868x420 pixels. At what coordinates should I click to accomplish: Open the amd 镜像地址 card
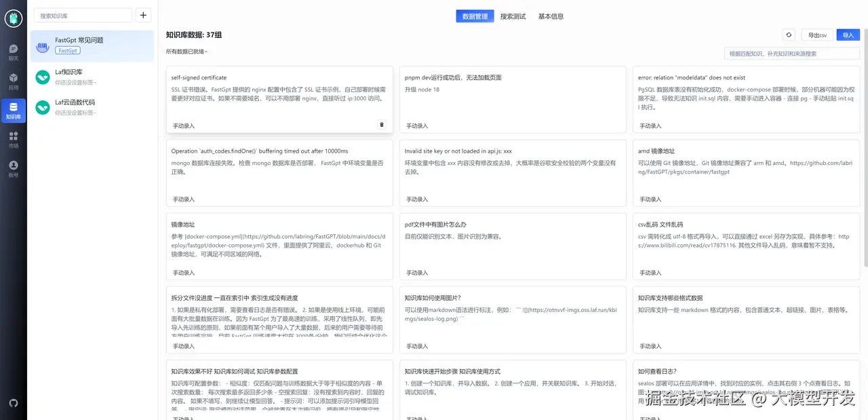[x=746, y=172]
